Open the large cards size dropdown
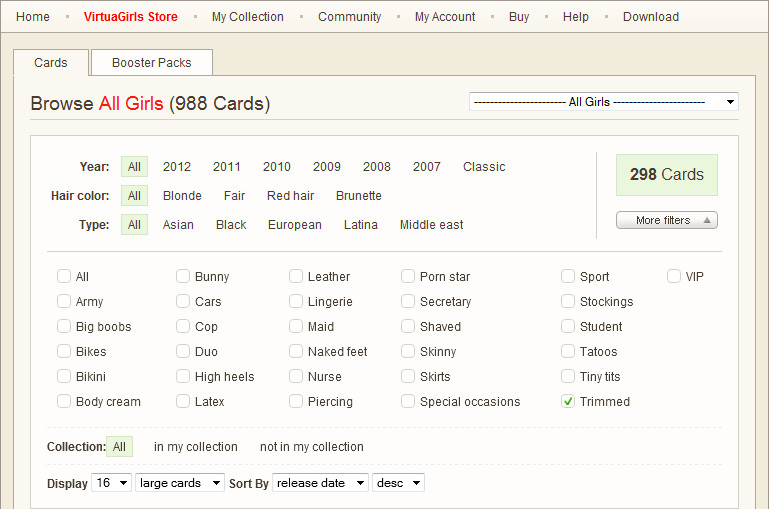 tap(180, 483)
